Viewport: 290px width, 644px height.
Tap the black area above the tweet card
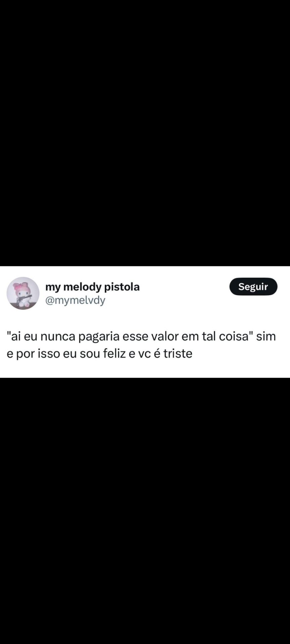(145, 134)
